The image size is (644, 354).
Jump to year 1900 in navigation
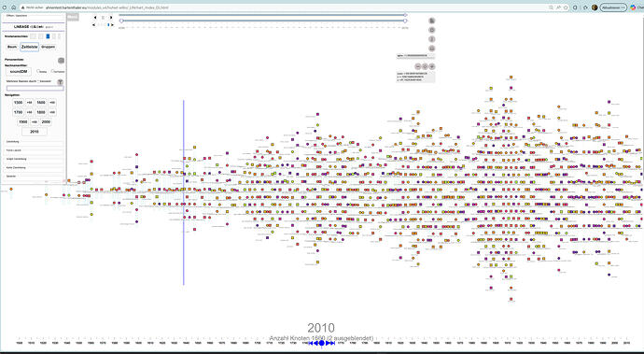[23, 122]
